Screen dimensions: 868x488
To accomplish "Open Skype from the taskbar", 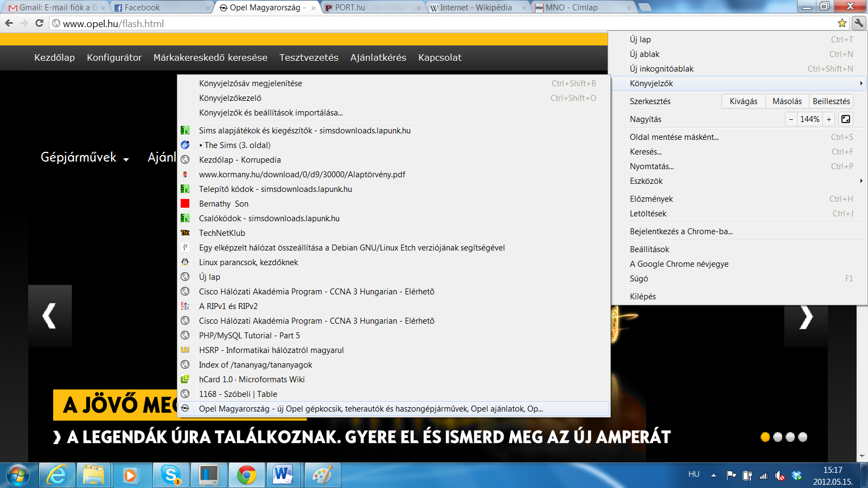I will pyautogui.click(x=171, y=476).
